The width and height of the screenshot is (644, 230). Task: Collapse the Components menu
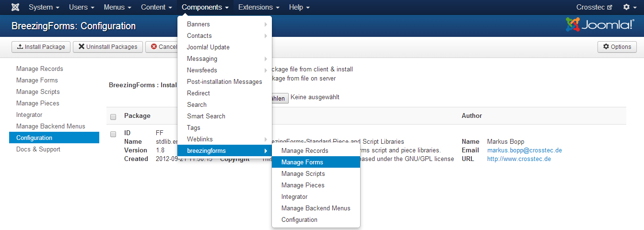(x=205, y=7)
